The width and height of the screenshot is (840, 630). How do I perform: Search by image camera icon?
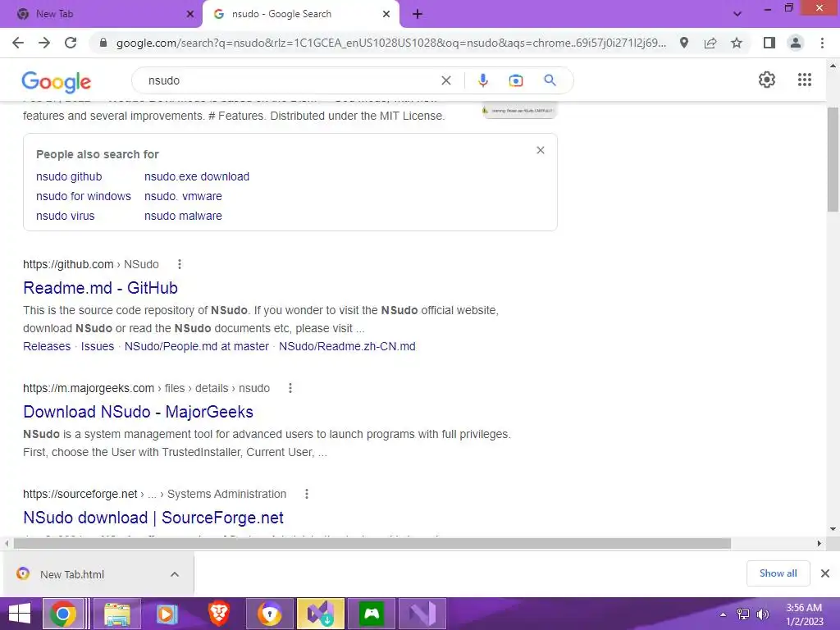point(515,80)
